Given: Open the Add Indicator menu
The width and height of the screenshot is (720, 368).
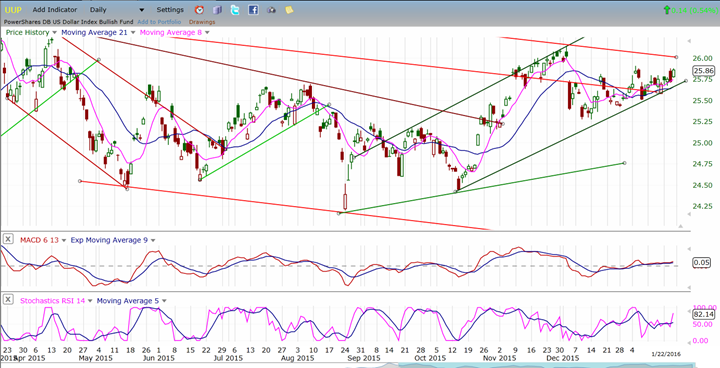Looking at the screenshot, I should pos(55,10).
